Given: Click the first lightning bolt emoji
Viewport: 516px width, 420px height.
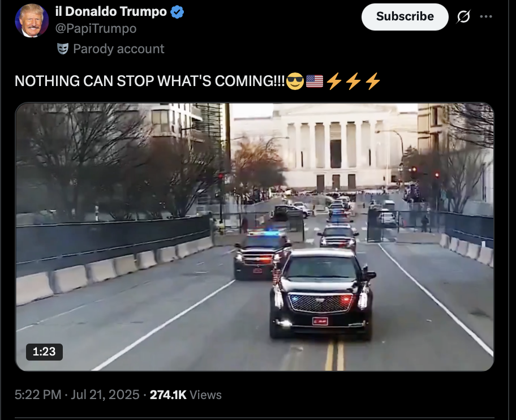Looking at the screenshot, I should tap(334, 82).
